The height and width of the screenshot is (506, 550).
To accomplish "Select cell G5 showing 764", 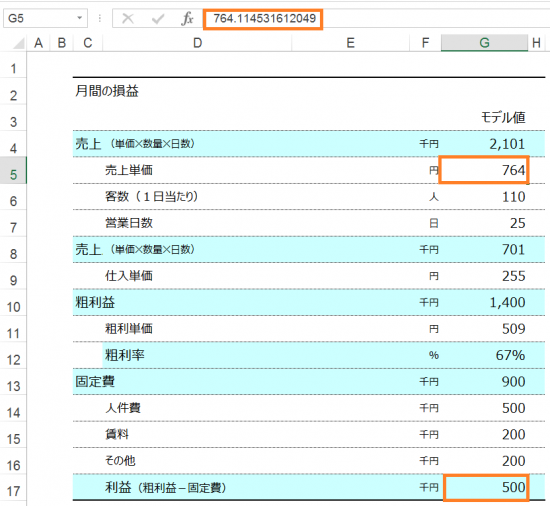I will [484, 170].
